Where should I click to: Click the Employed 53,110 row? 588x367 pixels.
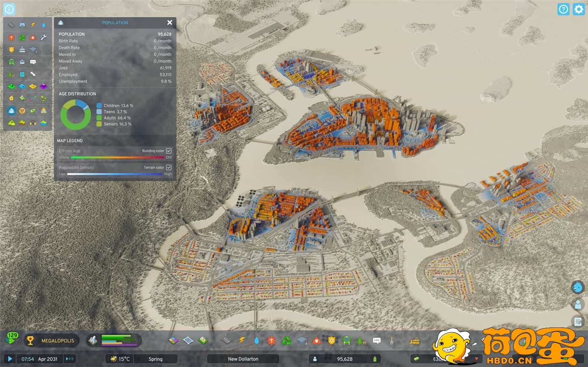(115, 74)
